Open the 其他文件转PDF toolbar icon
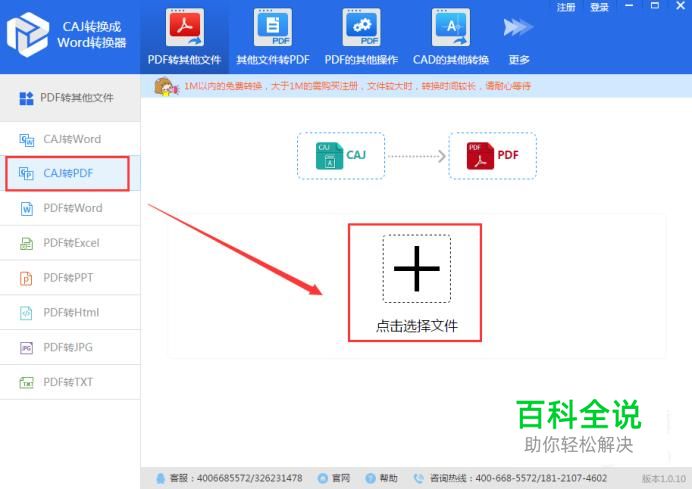Image resolution: width=692 pixels, height=489 pixels. (273, 27)
